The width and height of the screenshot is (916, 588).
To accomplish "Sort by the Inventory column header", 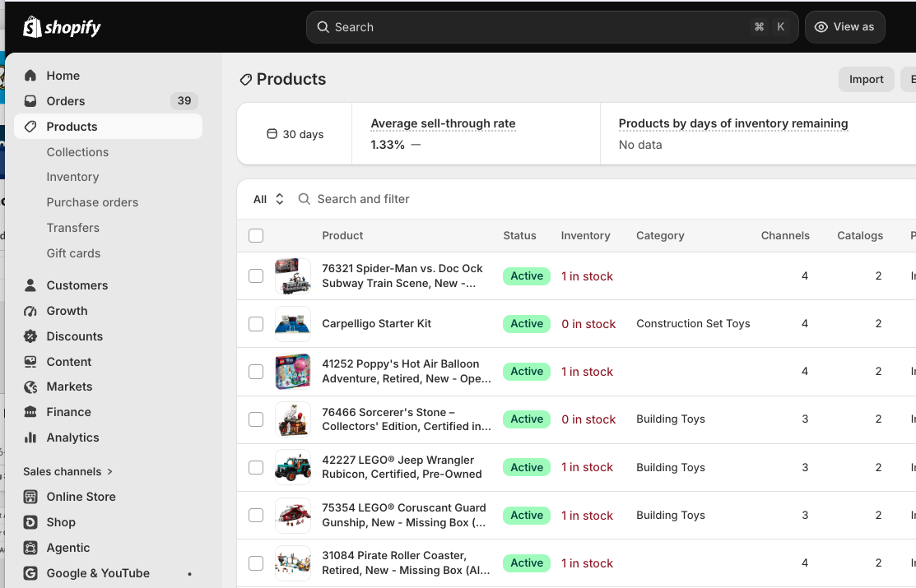I will [x=585, y=235].
